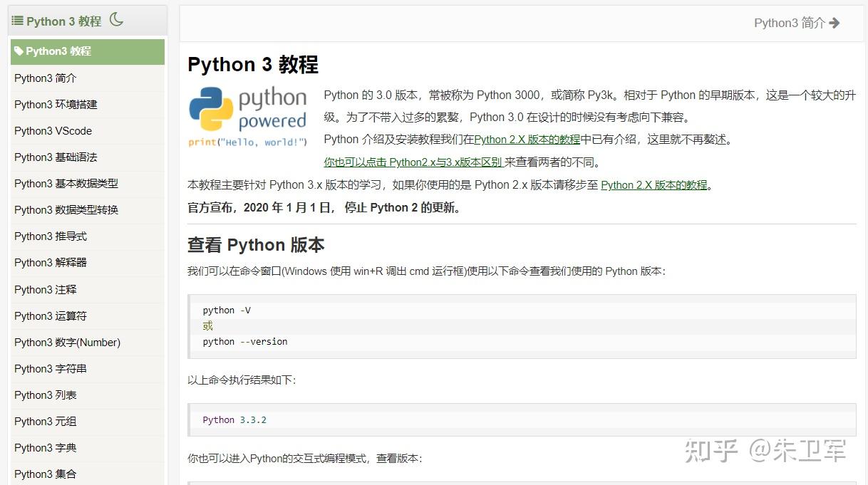Viewport: 868px width, 485px height.
Task: Open Python3 解释器 chapter
Action: click(51, 262)
